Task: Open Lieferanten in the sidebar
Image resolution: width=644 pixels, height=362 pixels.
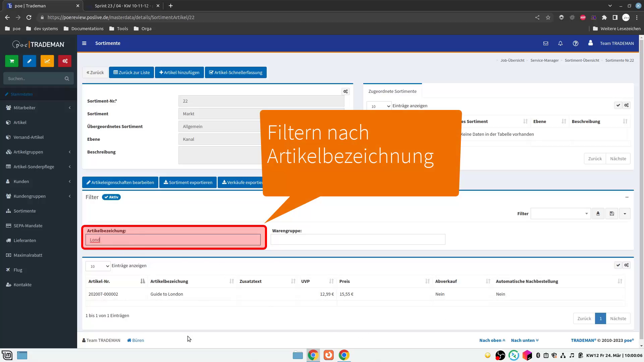Action: click(39, 240)
